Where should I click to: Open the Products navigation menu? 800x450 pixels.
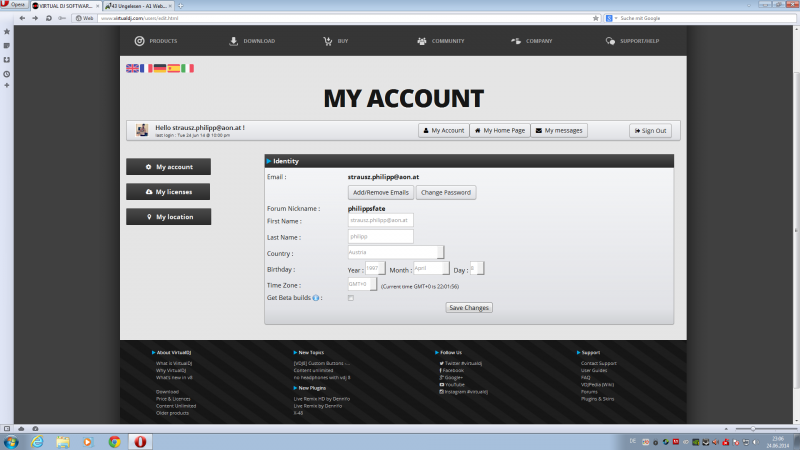pyautogui.click(x=156, y=41)
